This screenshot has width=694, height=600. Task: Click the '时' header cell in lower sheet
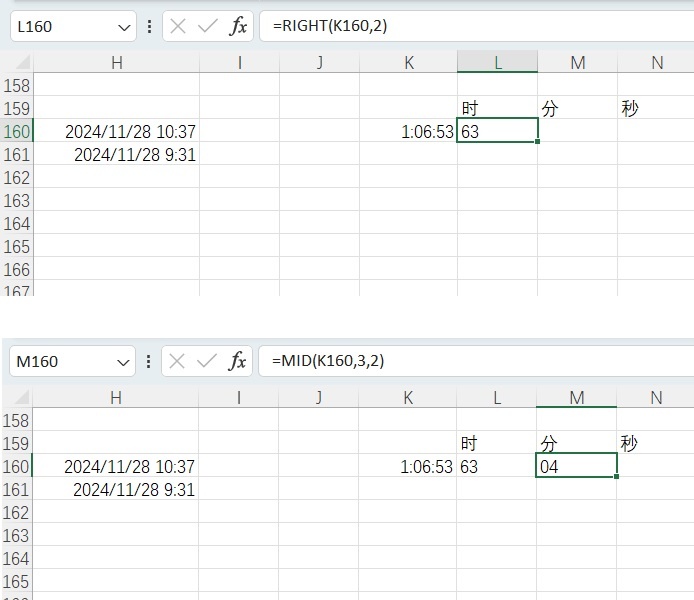click(x=496, y=443)
